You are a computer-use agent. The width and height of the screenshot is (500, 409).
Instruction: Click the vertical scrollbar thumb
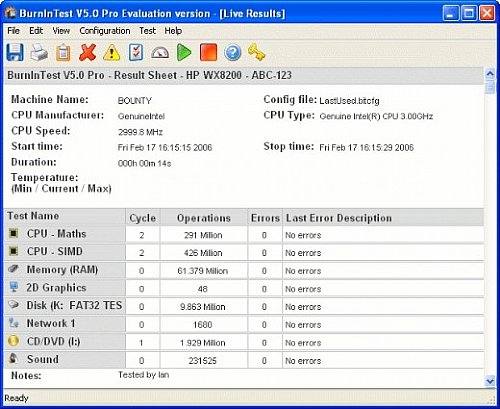tap(490, 88)
